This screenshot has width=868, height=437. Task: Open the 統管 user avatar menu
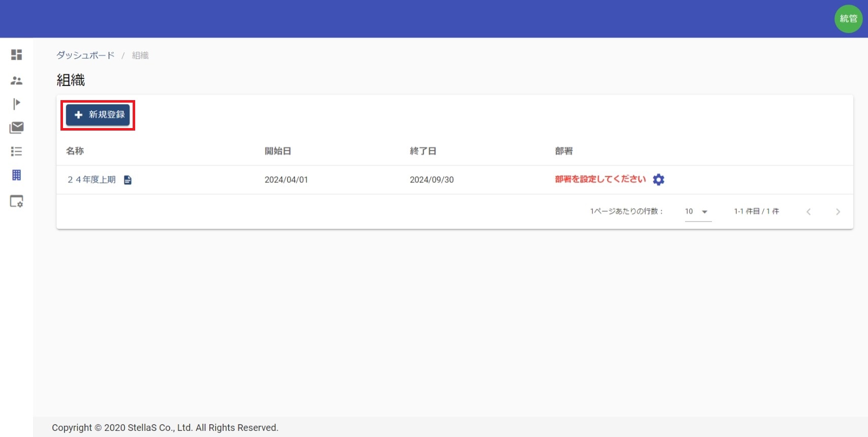click(x=848, y=19)
